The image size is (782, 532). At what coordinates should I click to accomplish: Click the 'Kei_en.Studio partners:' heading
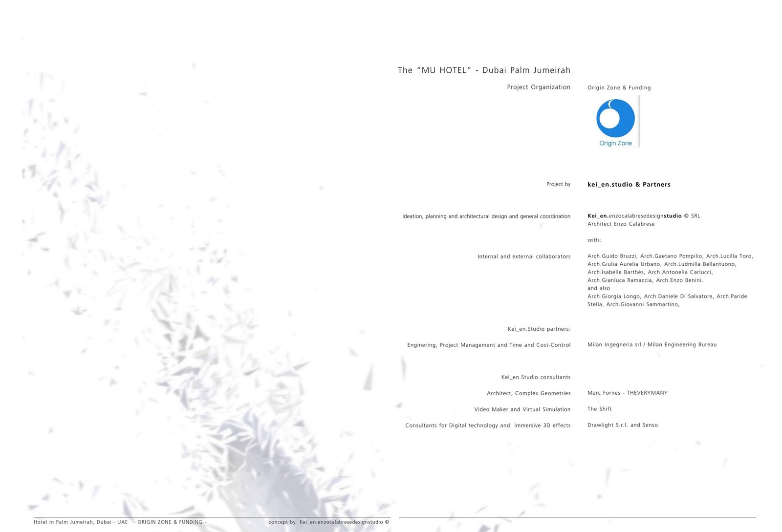tap(539, 329)
